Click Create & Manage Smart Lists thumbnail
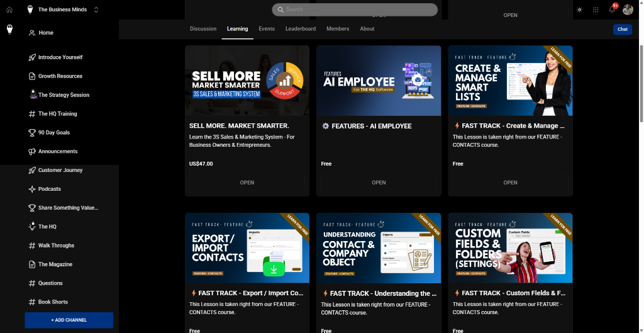 click(x=511, y=81)
